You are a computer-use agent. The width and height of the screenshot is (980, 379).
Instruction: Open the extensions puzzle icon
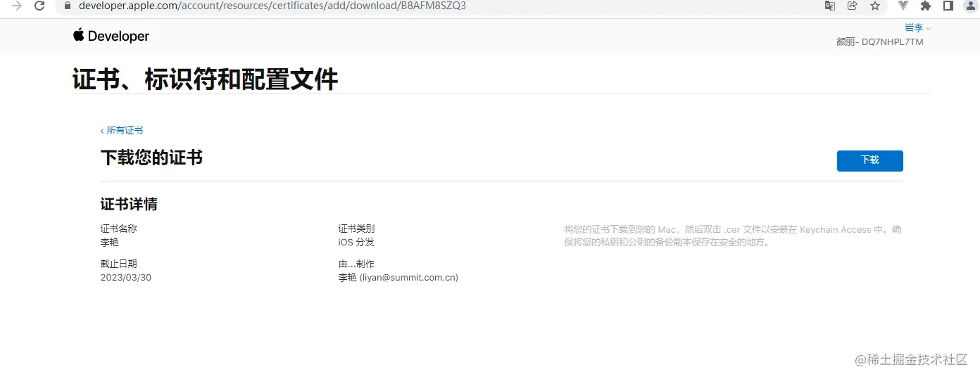click(926, 6)
